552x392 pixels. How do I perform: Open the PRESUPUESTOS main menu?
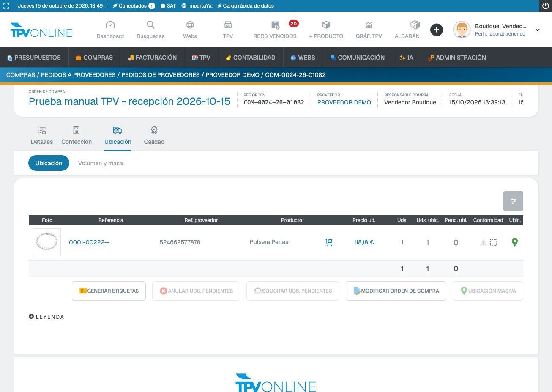coord(34,58)
